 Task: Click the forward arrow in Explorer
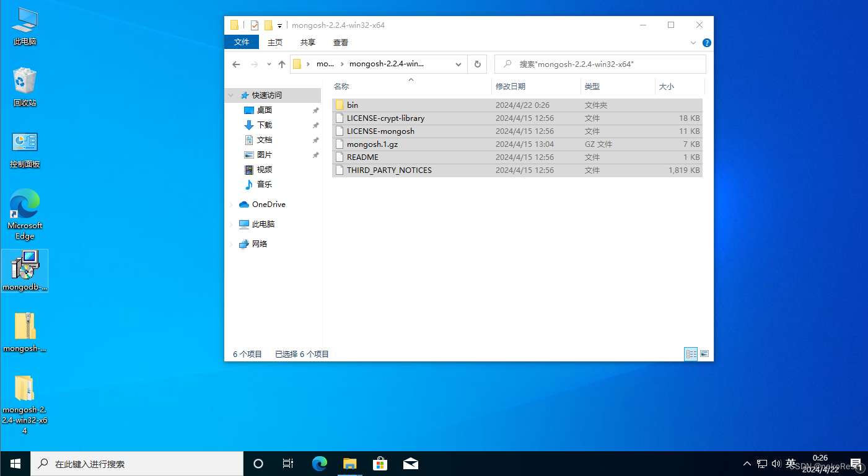tap(254, 64)
